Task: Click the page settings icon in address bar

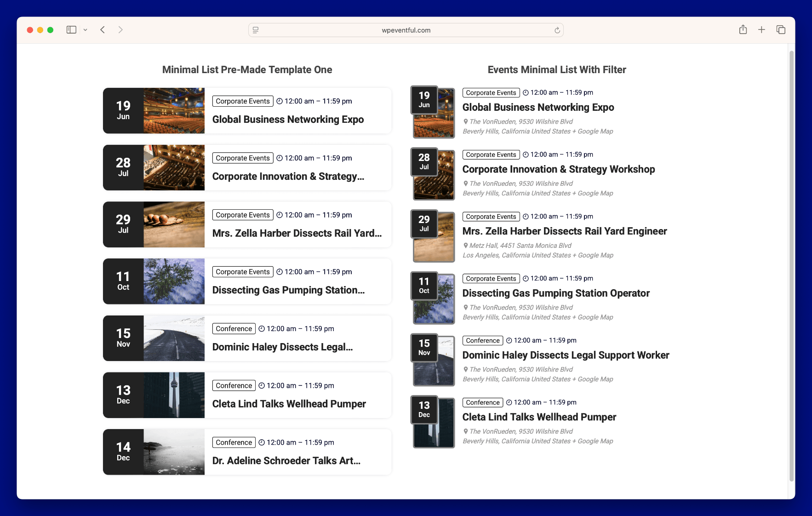Action: coord(256,30)
